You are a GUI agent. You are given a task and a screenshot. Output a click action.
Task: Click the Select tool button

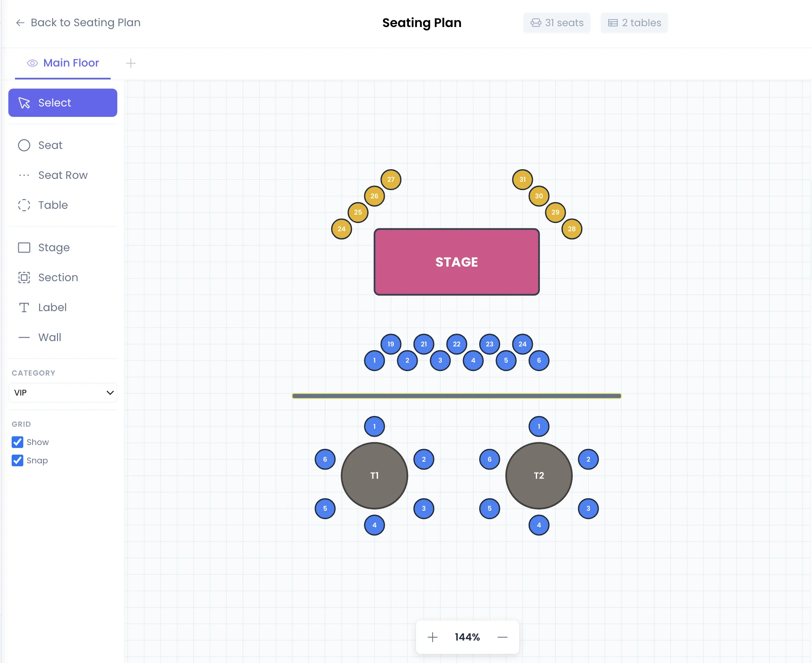click(63, 103)
